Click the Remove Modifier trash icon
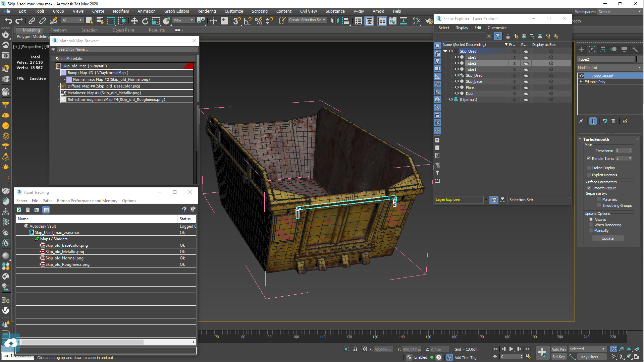 pyautogui.click(x=613, y=121)
